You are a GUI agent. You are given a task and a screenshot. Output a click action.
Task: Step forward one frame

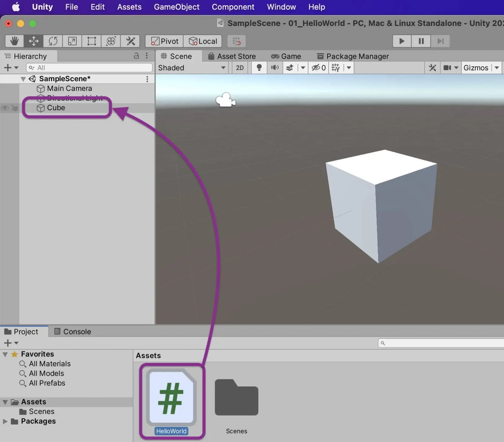tap(440, 41)
